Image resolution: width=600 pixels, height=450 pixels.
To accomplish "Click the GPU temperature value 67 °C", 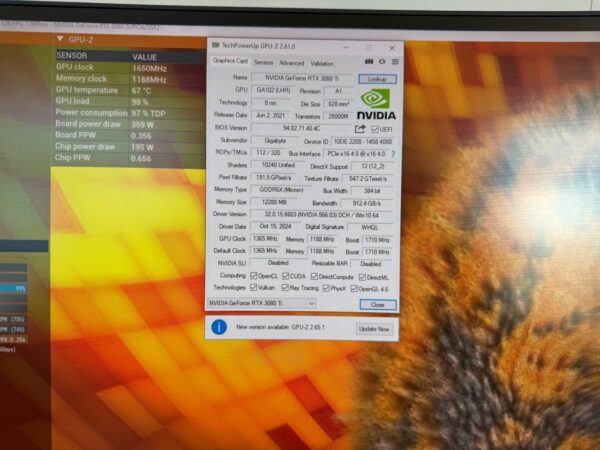I will [142, 91].
